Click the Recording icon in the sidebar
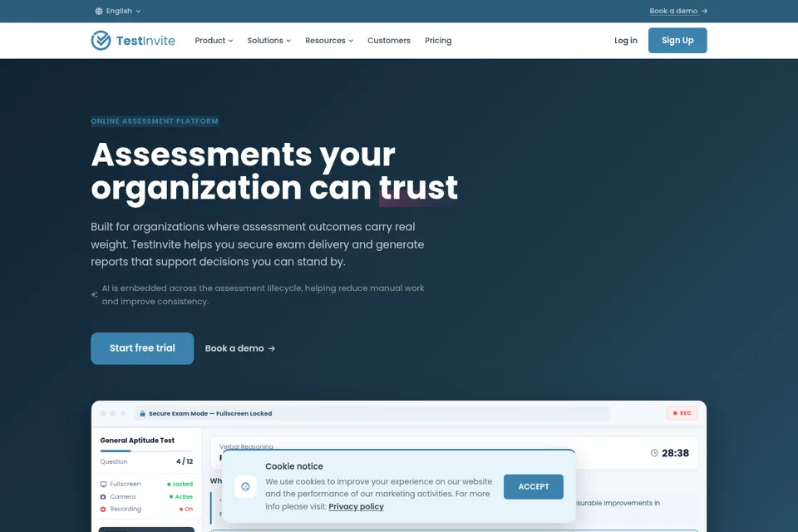 [103, 509]
